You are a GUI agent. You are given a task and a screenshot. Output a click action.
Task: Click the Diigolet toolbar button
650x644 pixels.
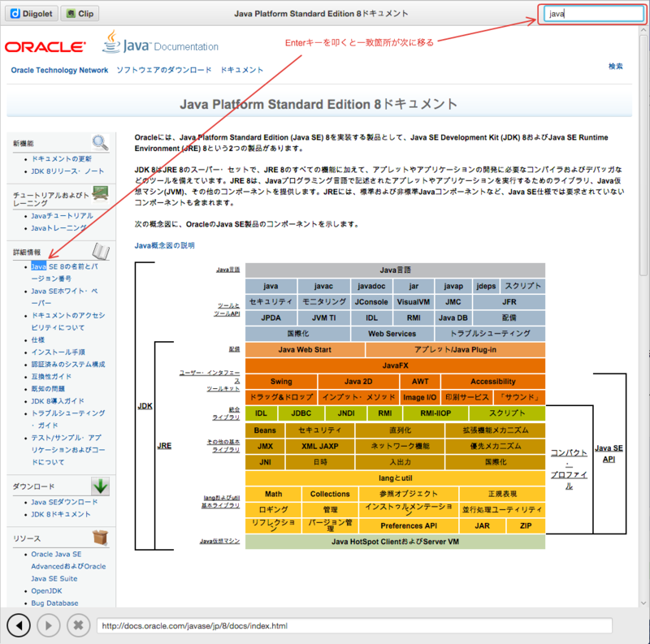[x=31, y=14]
